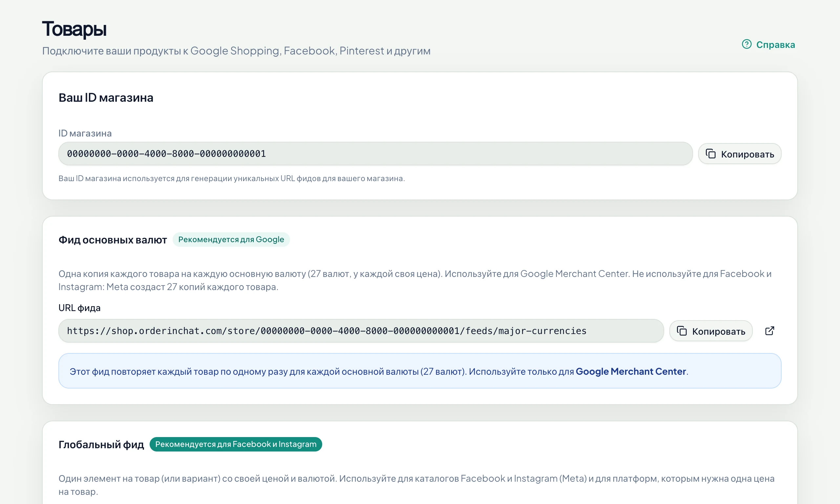840x504 pixels.
Task: Open the Справка help link
Action: pos(768,45)
